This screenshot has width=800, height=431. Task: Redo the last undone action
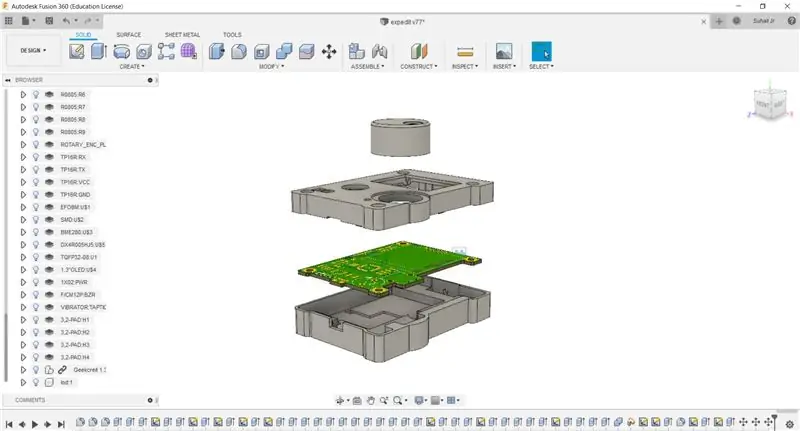tap(88, 21)
